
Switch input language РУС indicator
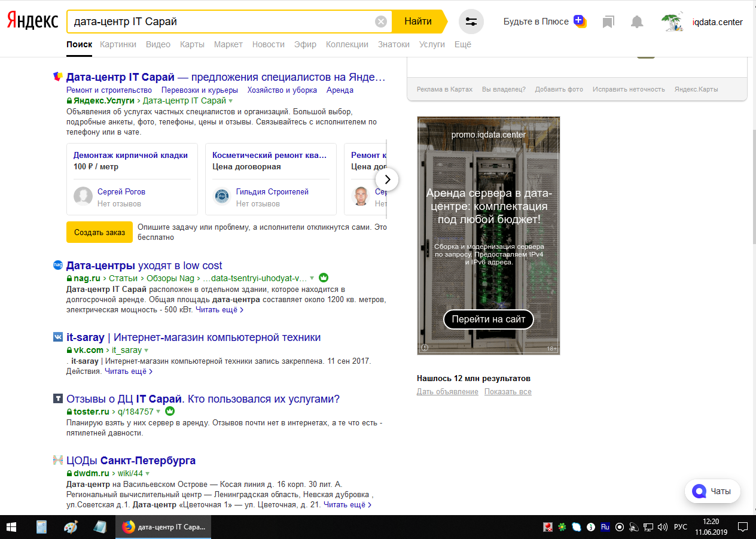(x=681, y=527)
